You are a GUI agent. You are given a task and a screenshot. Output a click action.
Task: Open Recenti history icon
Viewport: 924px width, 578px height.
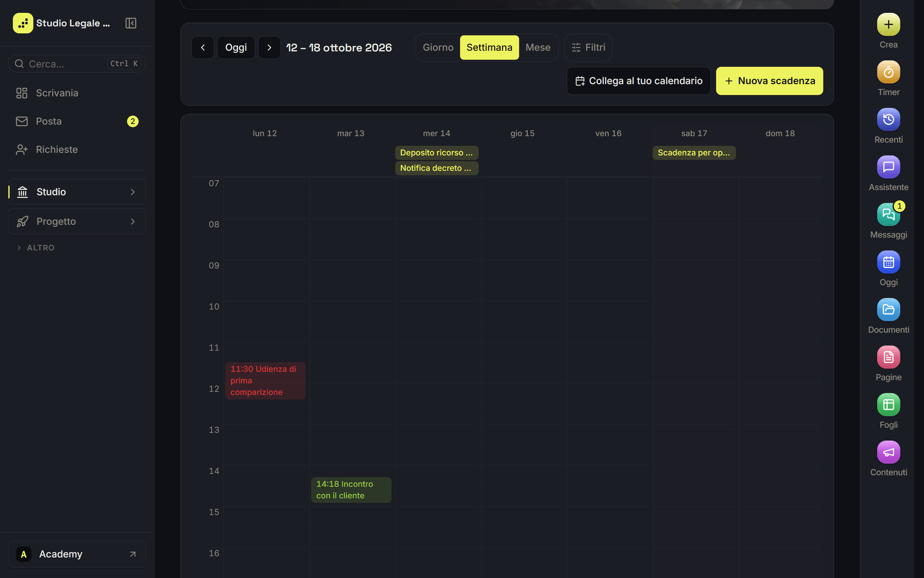coord(888,119)
